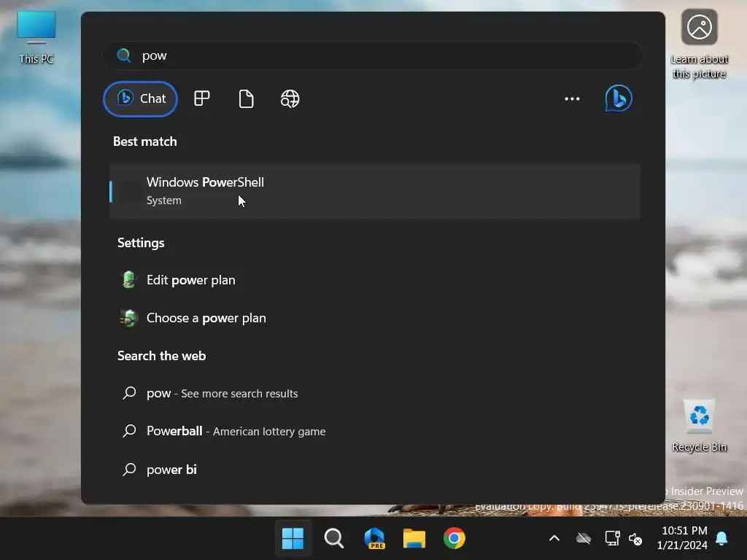This screenshot has height=560, width=747.
Task: Click the Search icon on the taskbar
Action: coord(333,539)
